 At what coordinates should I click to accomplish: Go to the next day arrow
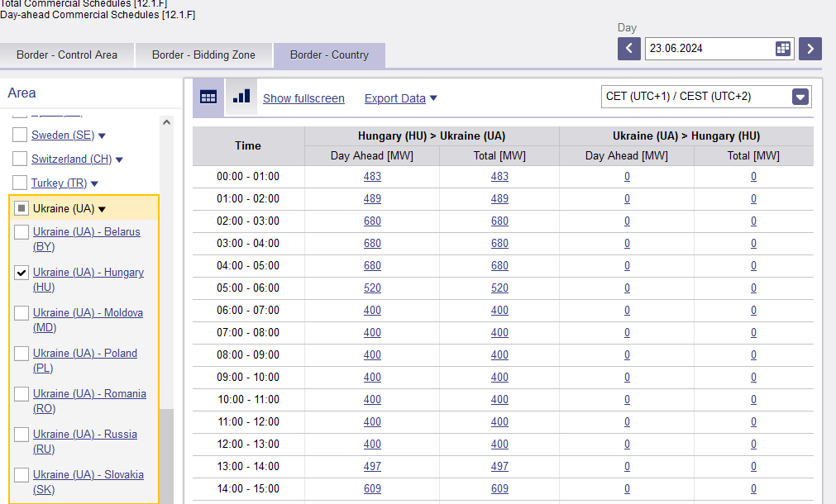(810, 49)
